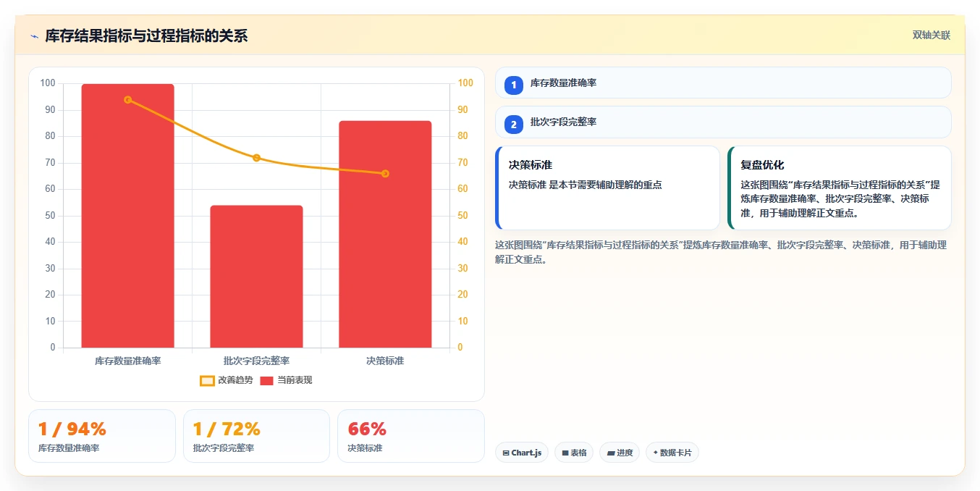
Task: Click the lightning icon beside the title
Action: pos(35,36)
